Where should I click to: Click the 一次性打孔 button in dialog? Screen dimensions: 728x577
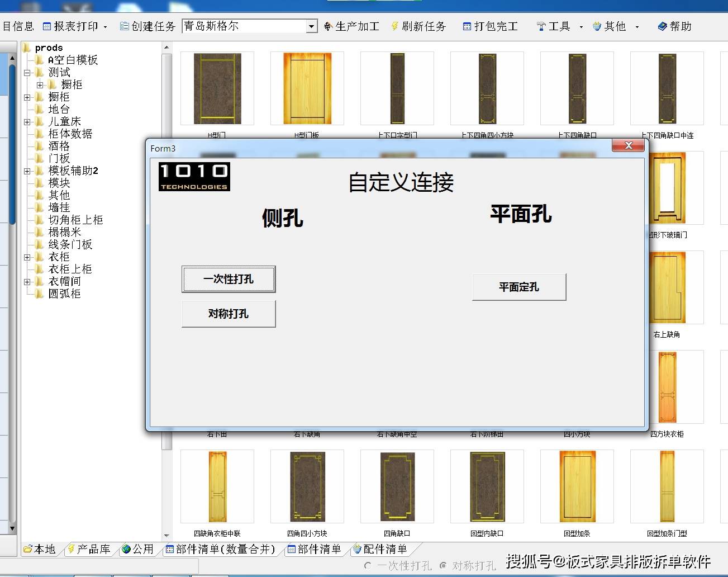click(229, 279)
